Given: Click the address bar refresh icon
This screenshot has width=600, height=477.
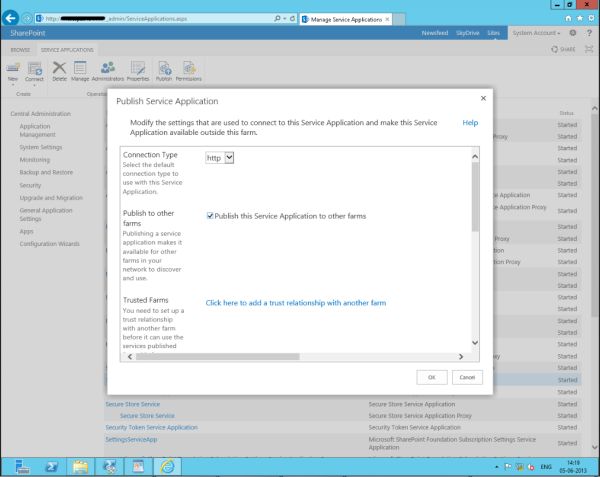Looking at the screenshot, I should click(x=292, y=18).
